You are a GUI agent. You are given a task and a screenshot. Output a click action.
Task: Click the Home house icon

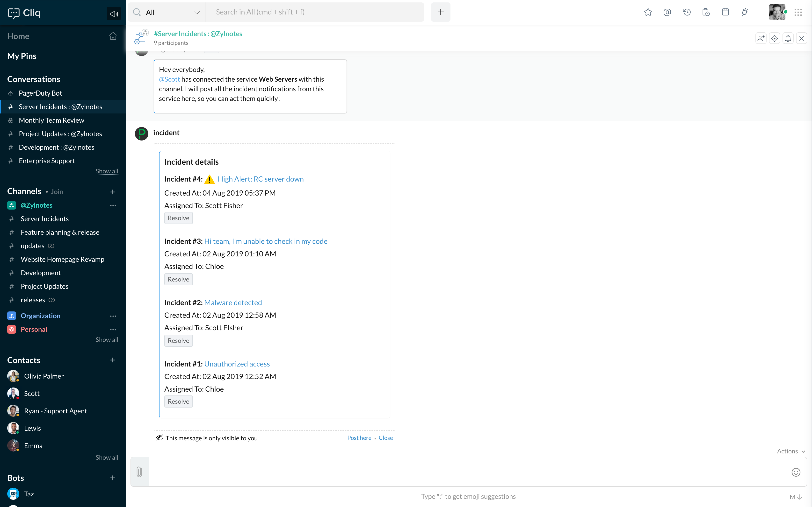click(x=113, y=36)
